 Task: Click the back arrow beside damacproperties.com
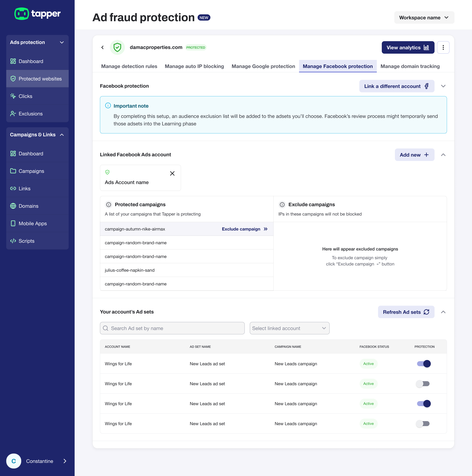(x=103, y=47)
